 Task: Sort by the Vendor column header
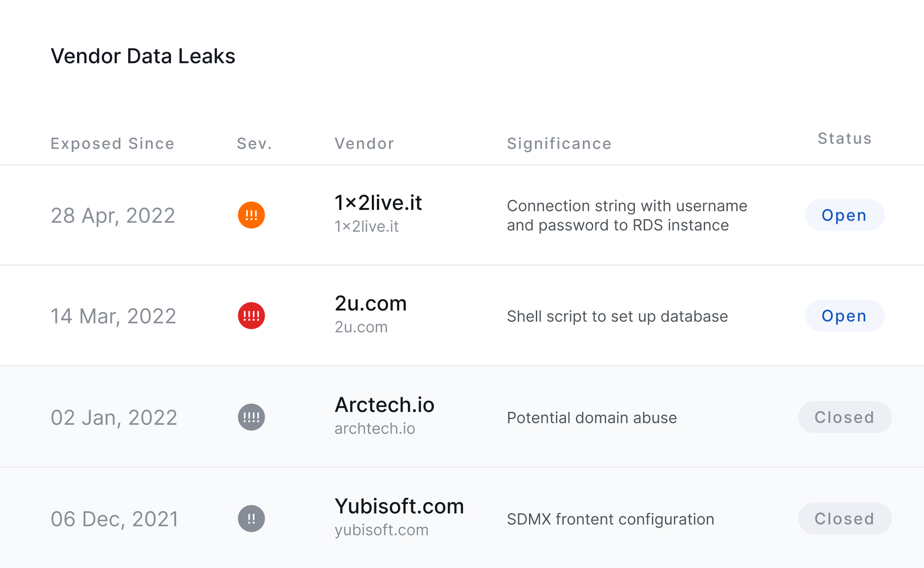[x=364, y=143]
